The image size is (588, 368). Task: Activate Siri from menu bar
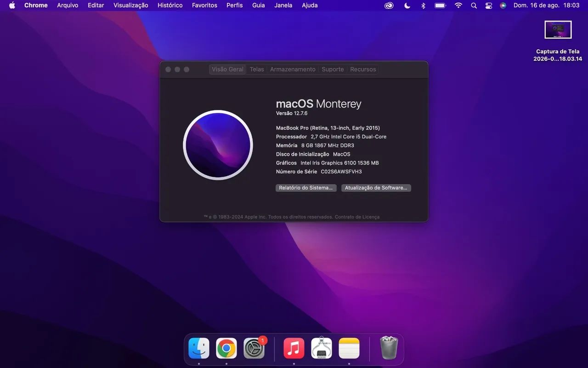click(x=503, y=6)
